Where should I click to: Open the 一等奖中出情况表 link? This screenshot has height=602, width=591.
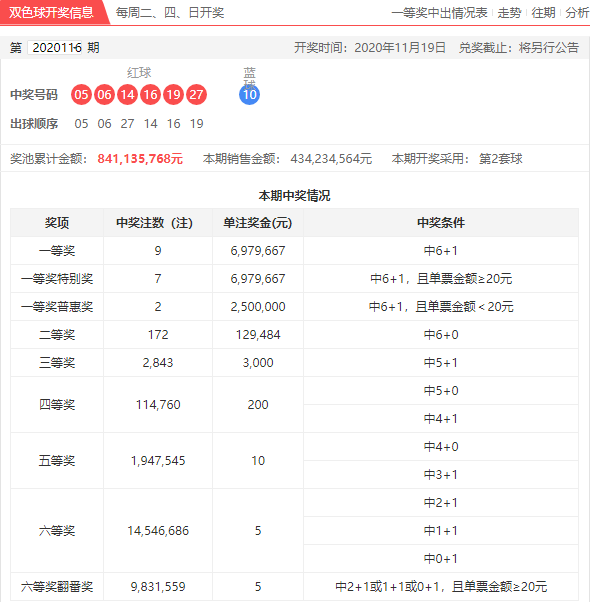click(x=439, y=13)
